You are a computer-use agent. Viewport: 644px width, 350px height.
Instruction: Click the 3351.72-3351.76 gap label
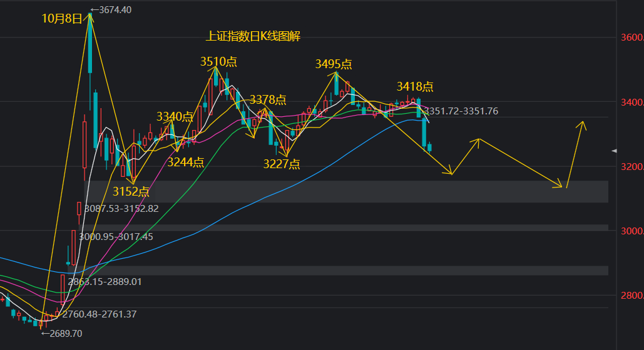tap(461, 111)
